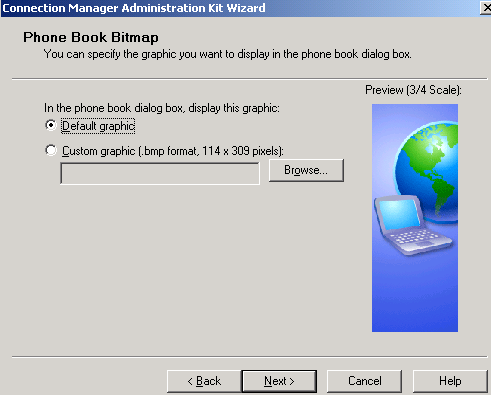Screen dimensions: 491x395
Task: Go to previous page with Back
Action: point(204,381)
